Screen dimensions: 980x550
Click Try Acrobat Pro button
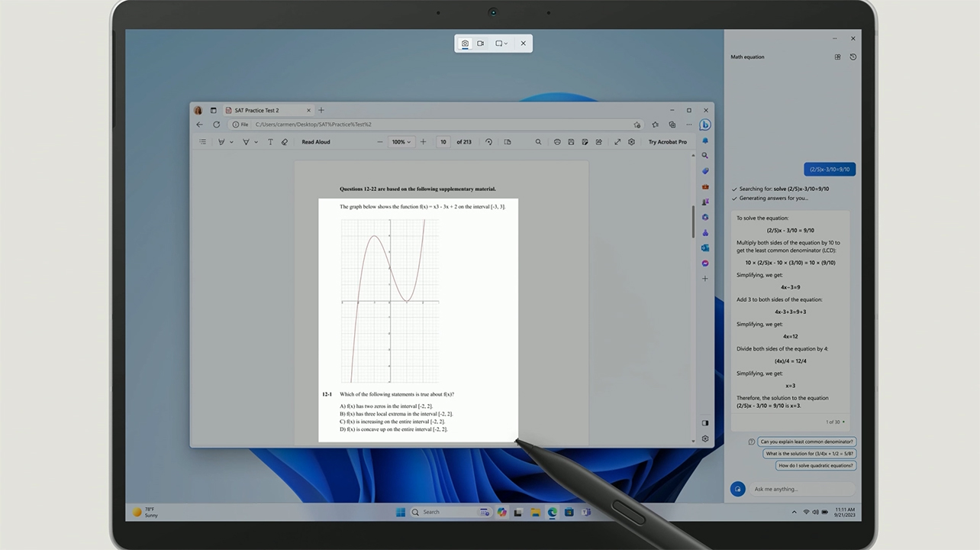[668, 142]
